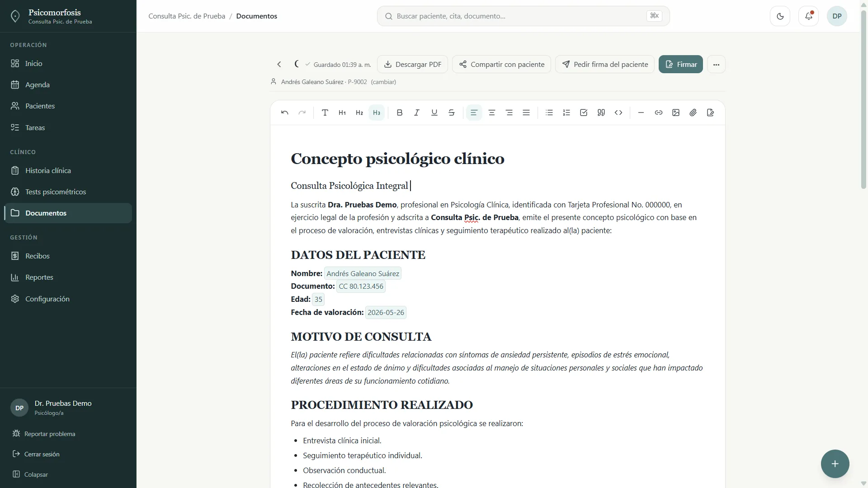Open the Agenda section

point(68,85)
